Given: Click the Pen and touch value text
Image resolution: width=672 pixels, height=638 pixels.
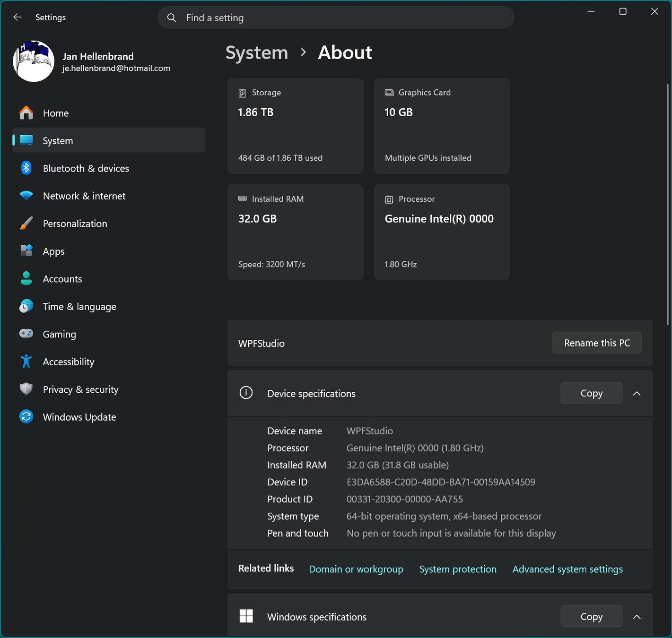Looking at the screenshot, I should pyautogui.click(x=451, y=533).
